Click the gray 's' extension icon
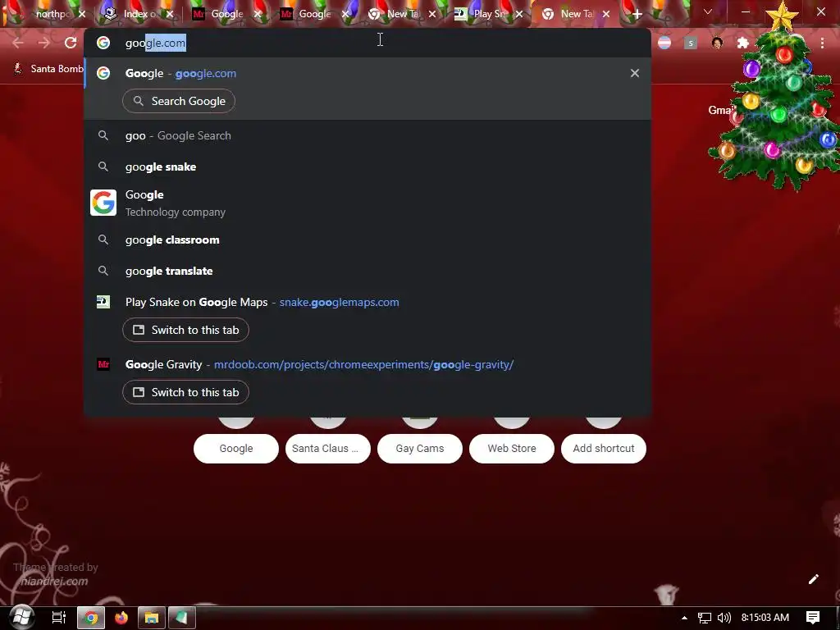This screenshot has height=630, width=840. (x=691, y=43)
